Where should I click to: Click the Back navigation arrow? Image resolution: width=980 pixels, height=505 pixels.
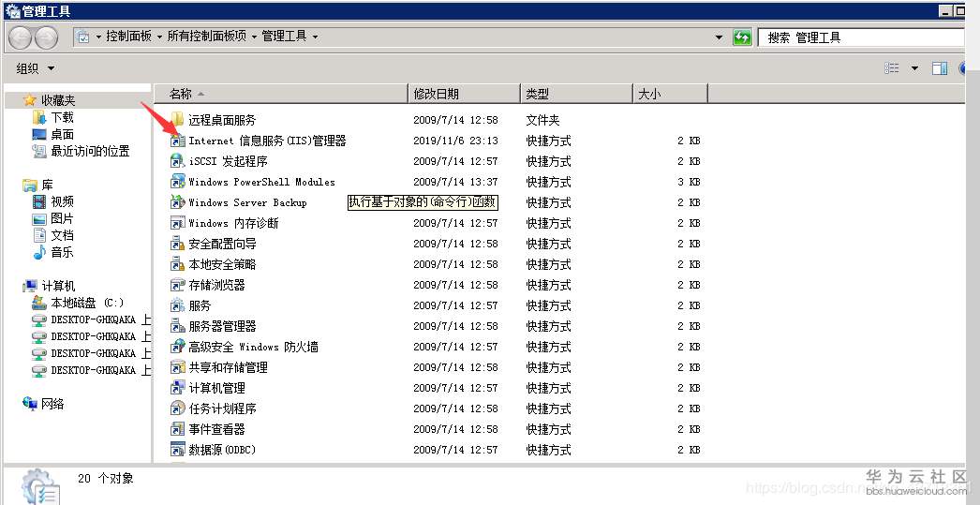pyautogui.click(x=20, y=38)
